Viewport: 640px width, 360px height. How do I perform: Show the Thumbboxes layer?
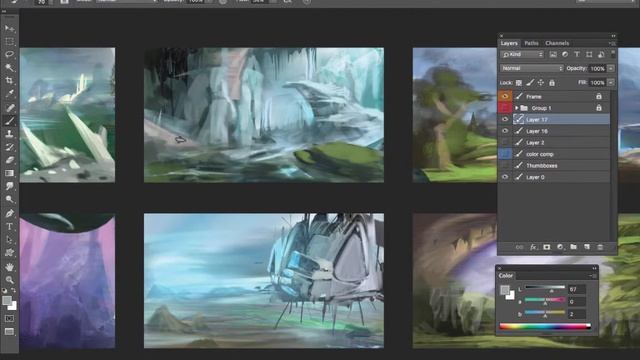(x=505, y=165)
